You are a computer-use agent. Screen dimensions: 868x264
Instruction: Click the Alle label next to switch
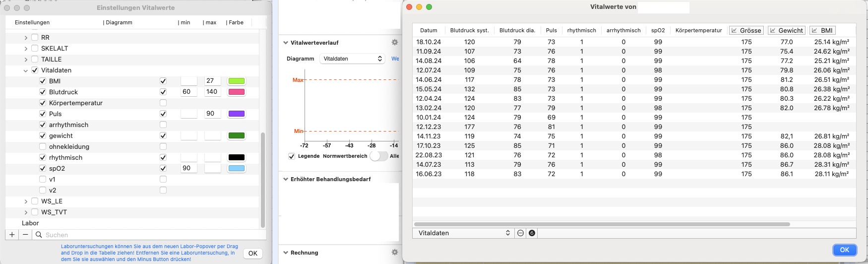tap(394, 156)
